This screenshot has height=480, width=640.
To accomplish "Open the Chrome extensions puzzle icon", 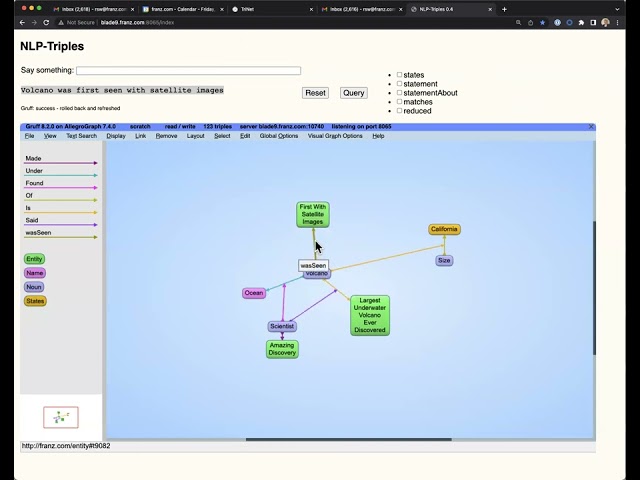I will [581, 23].
